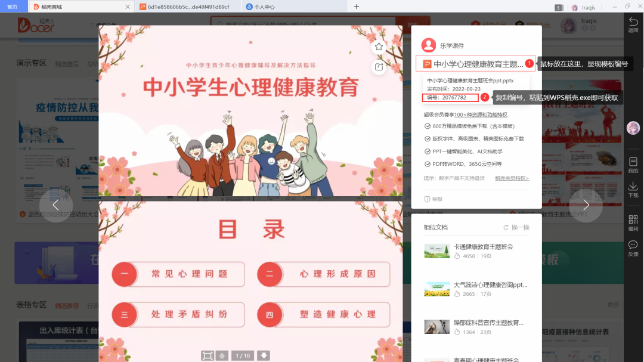This screenshot has height=362, width=644.
Task: Click the tab count badge 3
Action: tap(559, 7)
